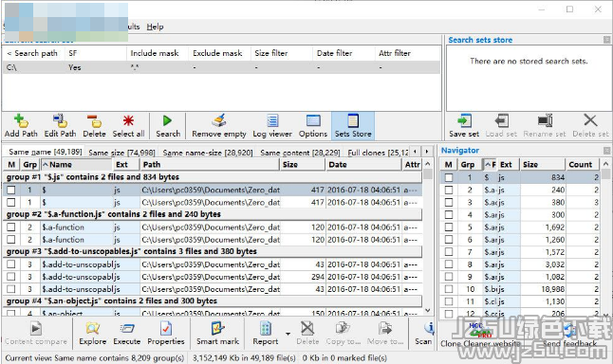Click the Date filter column header
The width and height of the screenshot is (613, 364).
pos(344,53)
